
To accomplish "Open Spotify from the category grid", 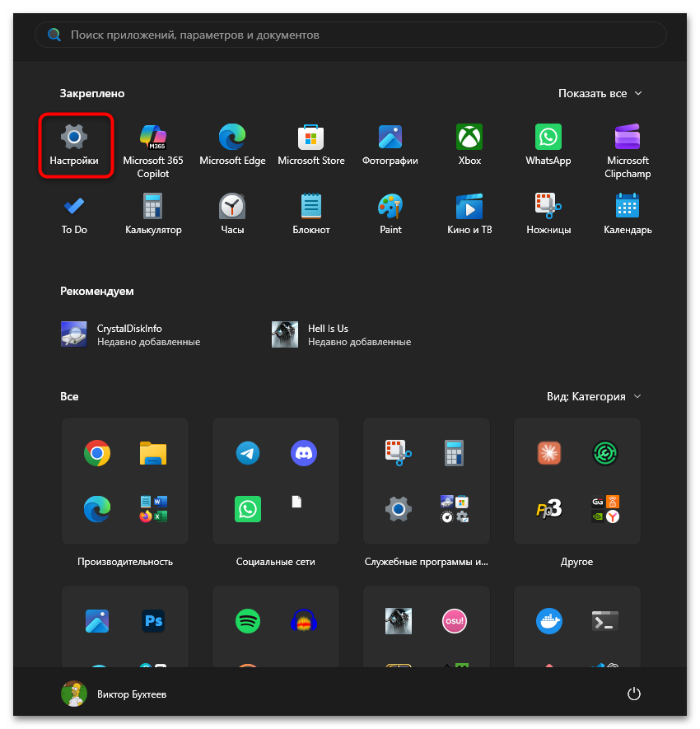I will (248, 620).
